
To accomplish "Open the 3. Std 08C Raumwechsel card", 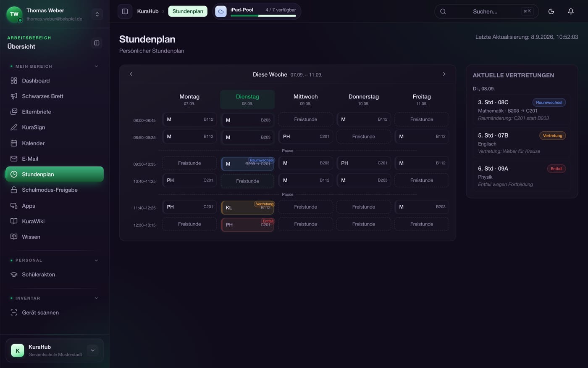I will coord(522,110).
